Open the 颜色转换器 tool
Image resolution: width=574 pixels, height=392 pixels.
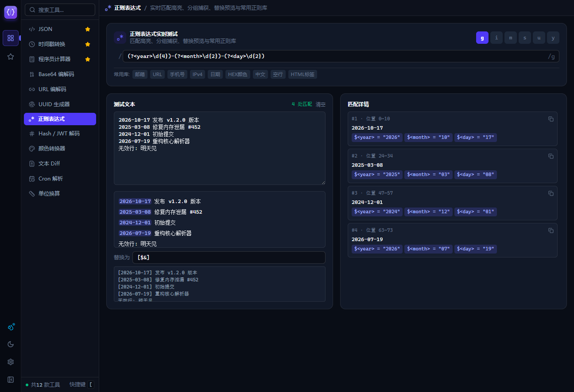click(60, 149)
